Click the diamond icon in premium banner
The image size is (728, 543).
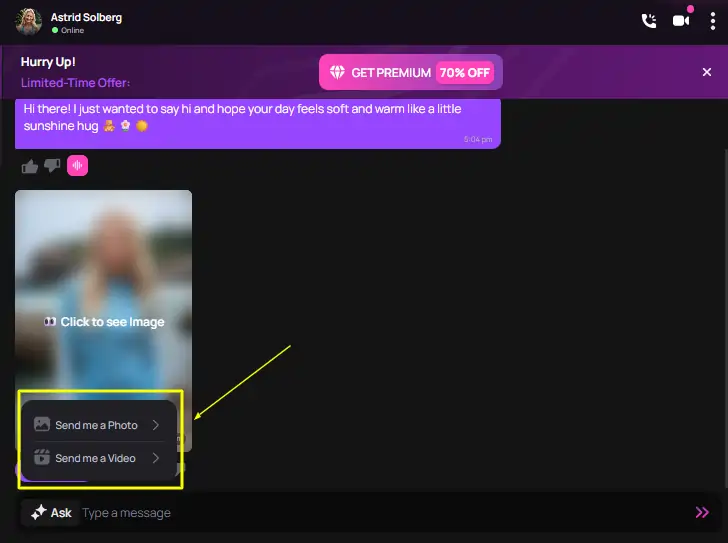tap(337, 72)
